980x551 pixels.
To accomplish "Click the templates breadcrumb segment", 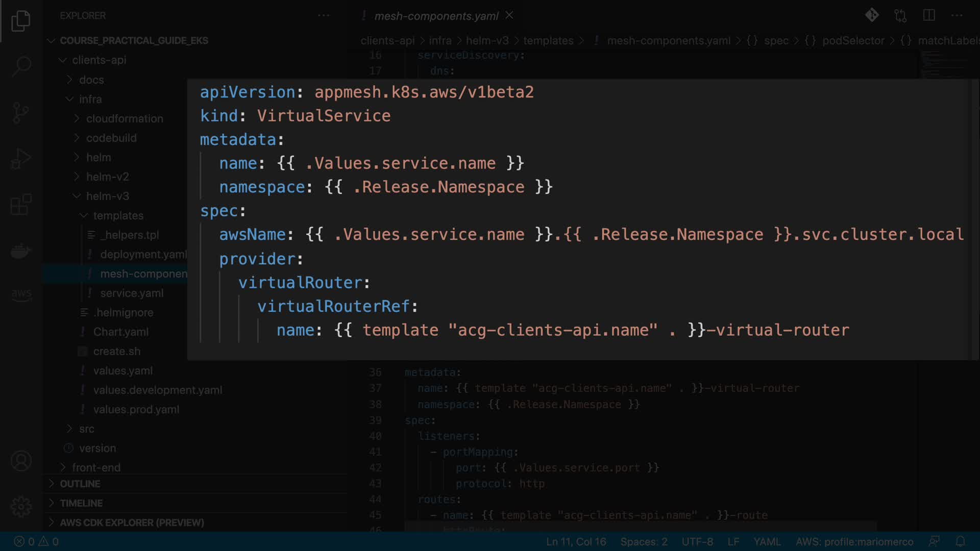I will point(548,40).
